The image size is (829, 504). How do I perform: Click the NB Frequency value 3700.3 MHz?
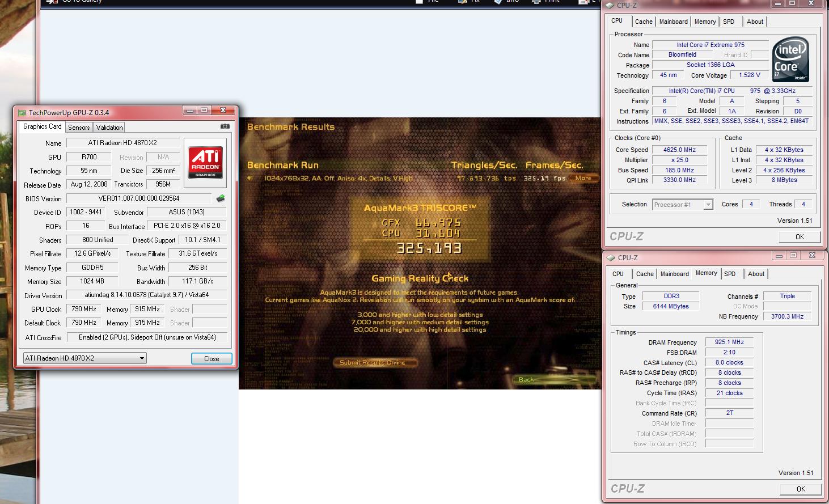(787, 316)
